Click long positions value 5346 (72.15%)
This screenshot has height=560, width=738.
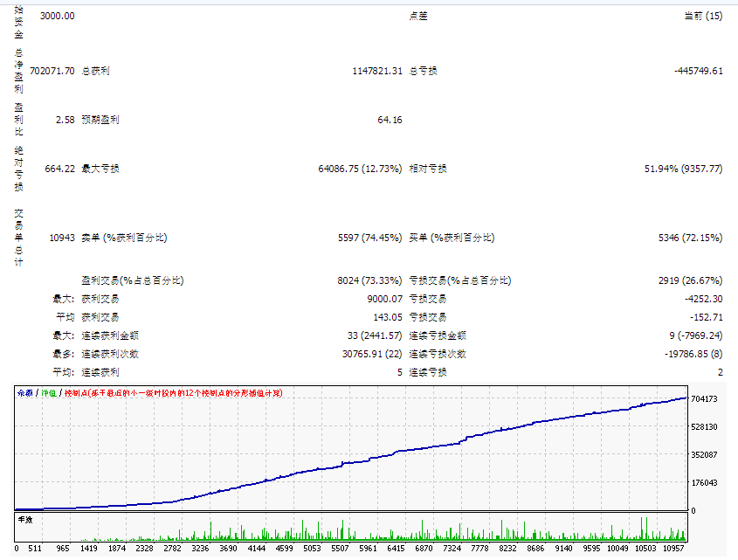click(x=691, y=239)
